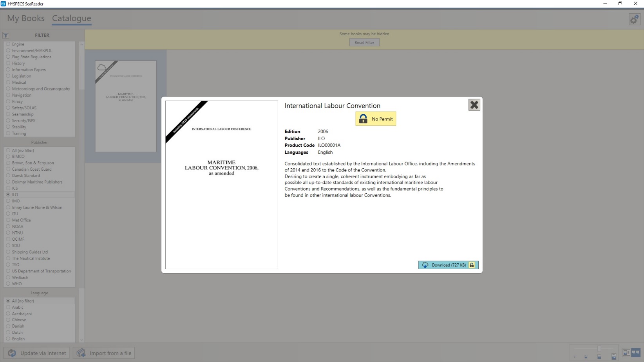
Task: Click the cloud icon on the catalogue book thumbnail
Action: 102,67
